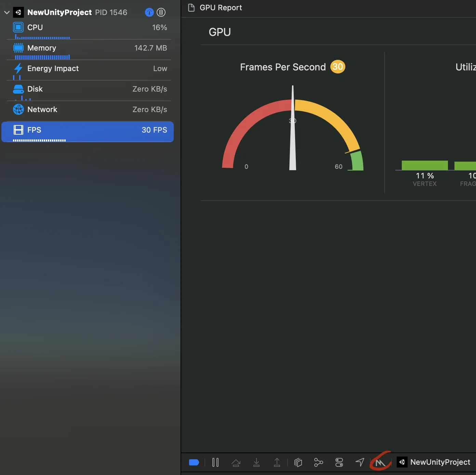Click the Simulate Location arrow icon

(360, 462)
